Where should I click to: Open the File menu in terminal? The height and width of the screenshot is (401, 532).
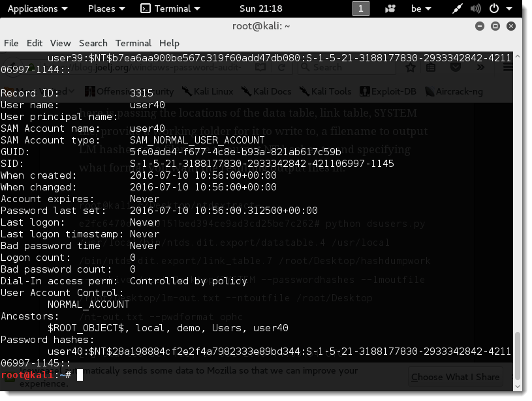[x=11, y=43]
